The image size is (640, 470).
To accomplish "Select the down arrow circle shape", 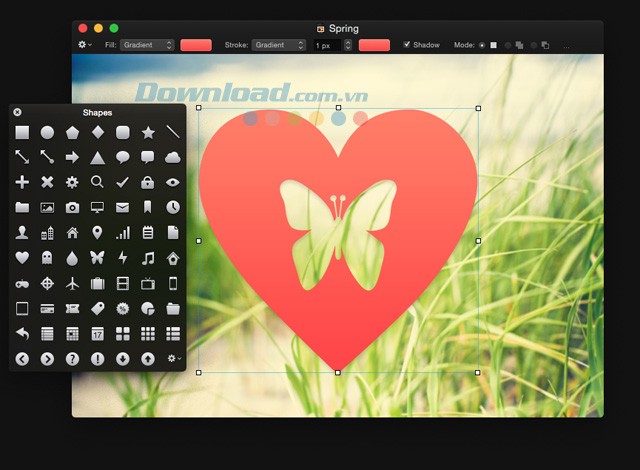I will point(122,359).
